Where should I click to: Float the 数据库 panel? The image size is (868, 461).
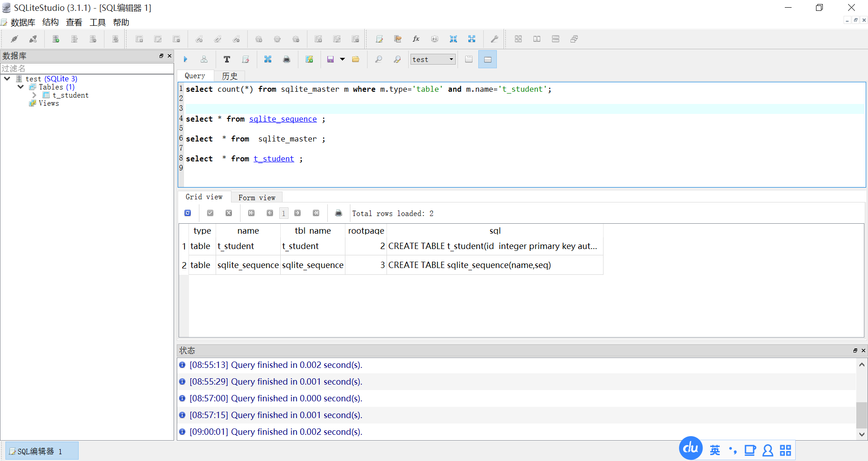click(x=161, y=56)
